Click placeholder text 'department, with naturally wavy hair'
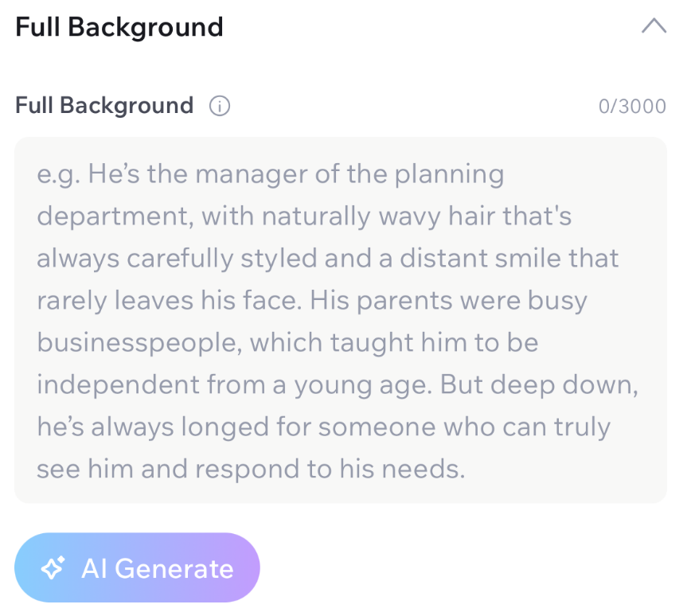 point(304,216)
